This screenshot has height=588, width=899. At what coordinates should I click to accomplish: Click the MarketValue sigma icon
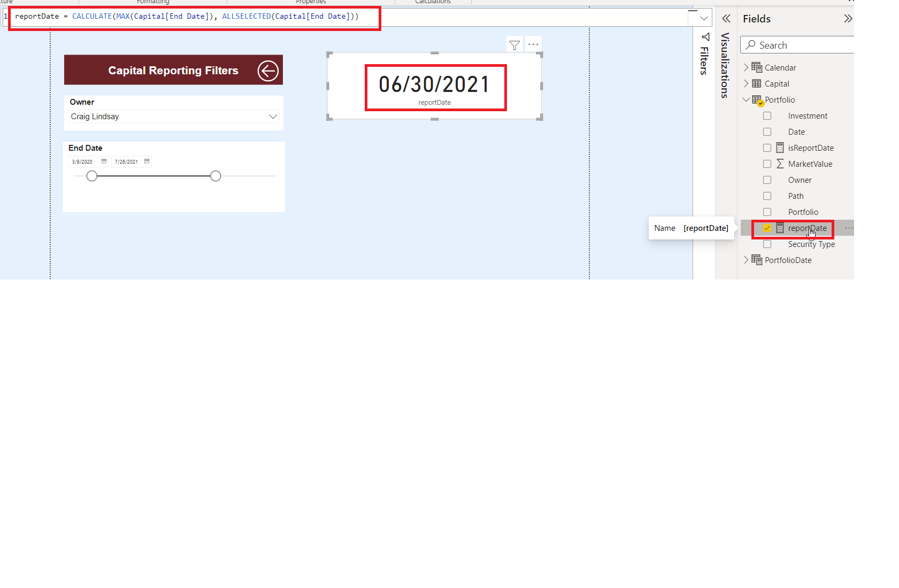point(780,164)
